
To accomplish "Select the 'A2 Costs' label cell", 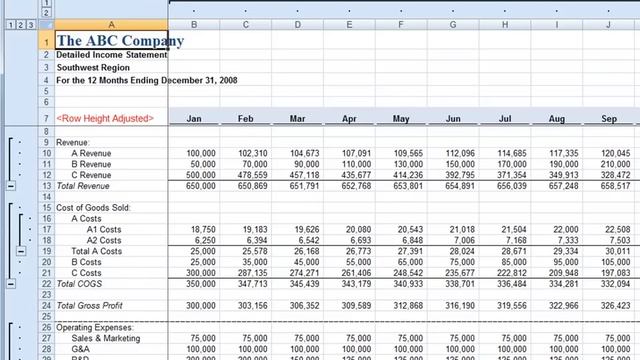I will [x=111, y=240].
